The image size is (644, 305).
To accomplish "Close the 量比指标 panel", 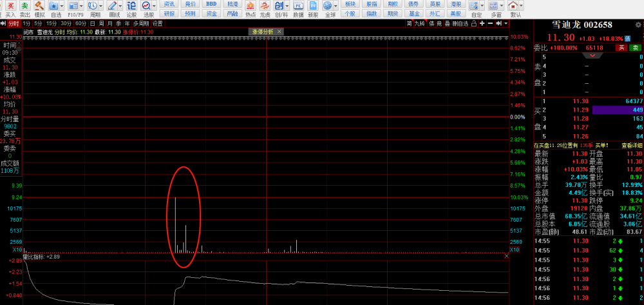I will point(506,256).
